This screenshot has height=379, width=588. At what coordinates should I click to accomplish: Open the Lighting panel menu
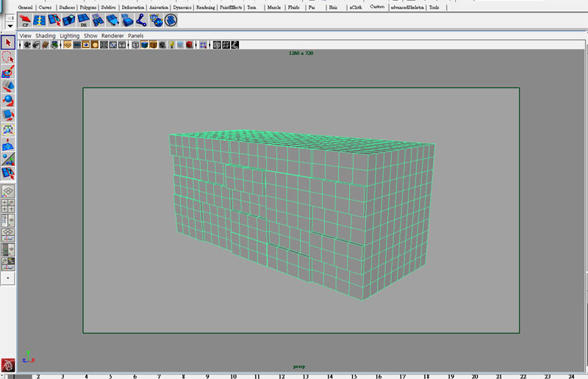(70, 35)
